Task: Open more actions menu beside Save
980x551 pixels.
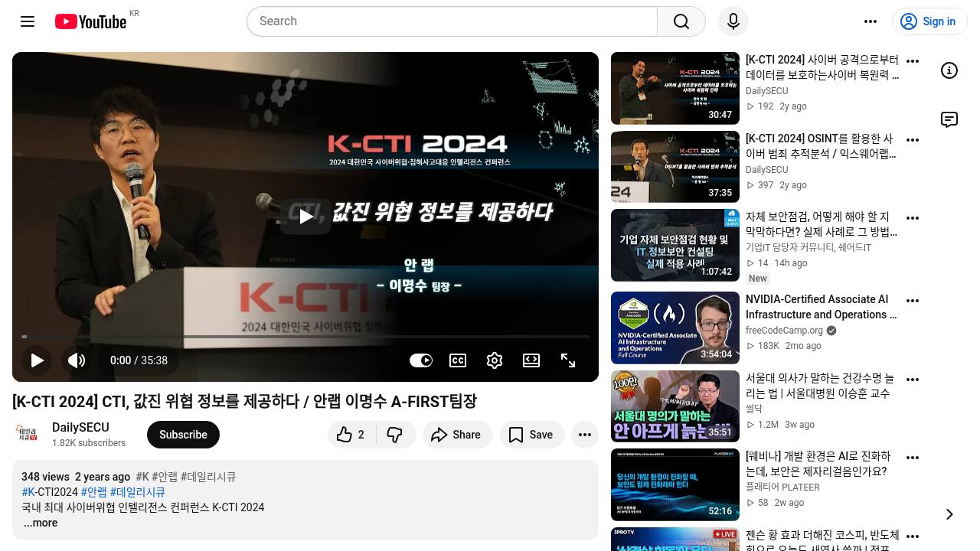Action: pyautogui.click(x=585, y=435)
